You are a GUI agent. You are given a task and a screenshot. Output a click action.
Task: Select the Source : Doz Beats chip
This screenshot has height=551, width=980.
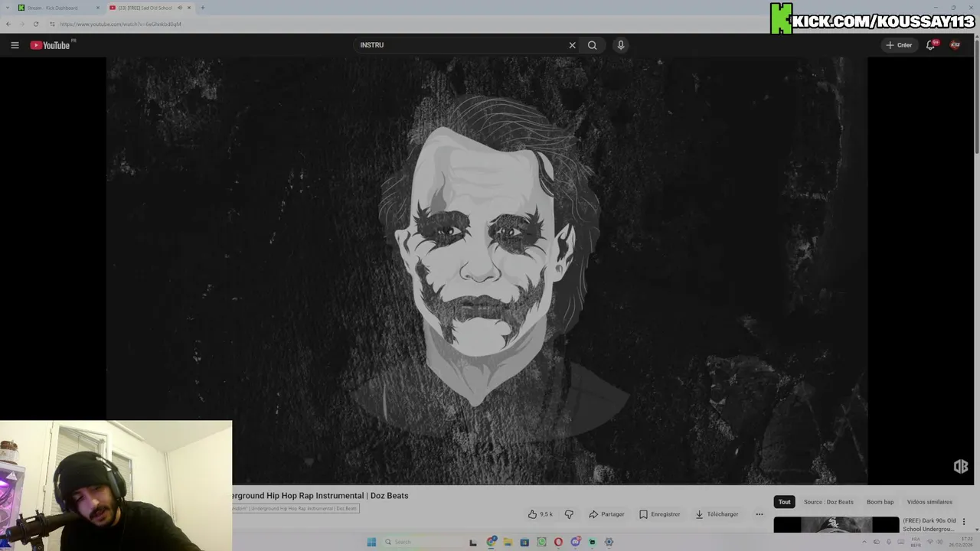coord(828,502)
